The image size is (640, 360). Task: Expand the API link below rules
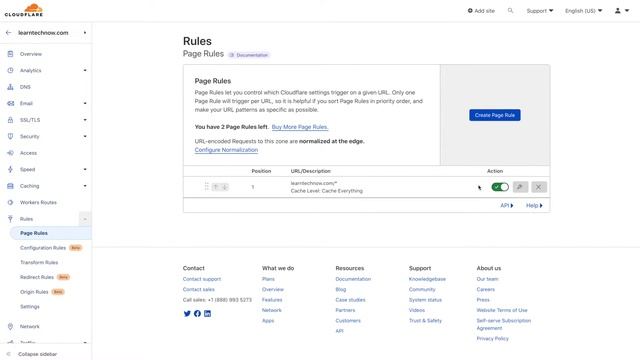[x=507, y=205]
